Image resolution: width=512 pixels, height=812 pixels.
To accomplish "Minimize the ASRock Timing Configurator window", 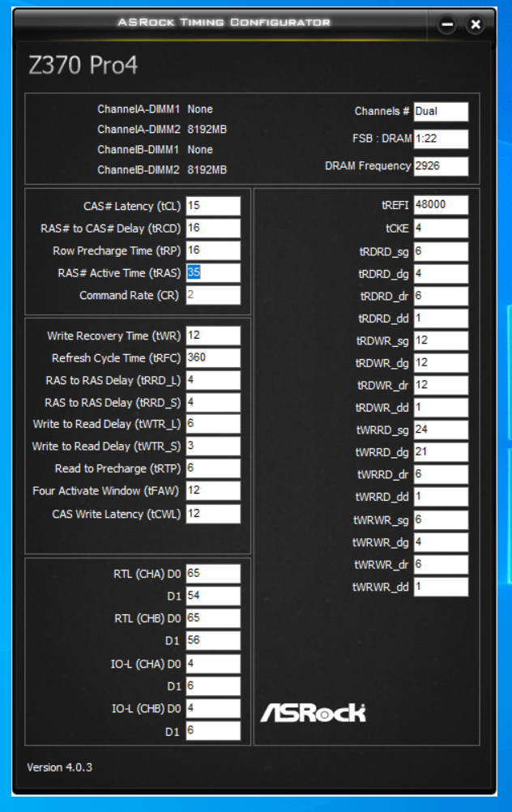I will click(x=446, y=24).
